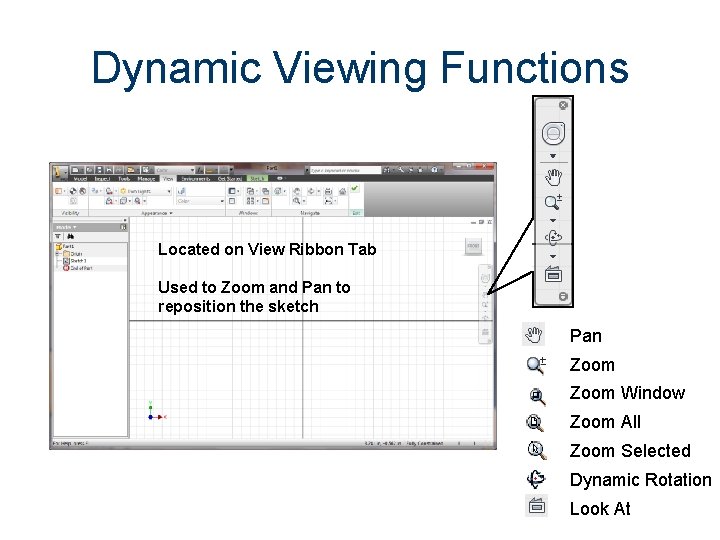Screen dimensions: 720x540
Task: Open the Model browser header dropdown
Action: click(66, 227)
